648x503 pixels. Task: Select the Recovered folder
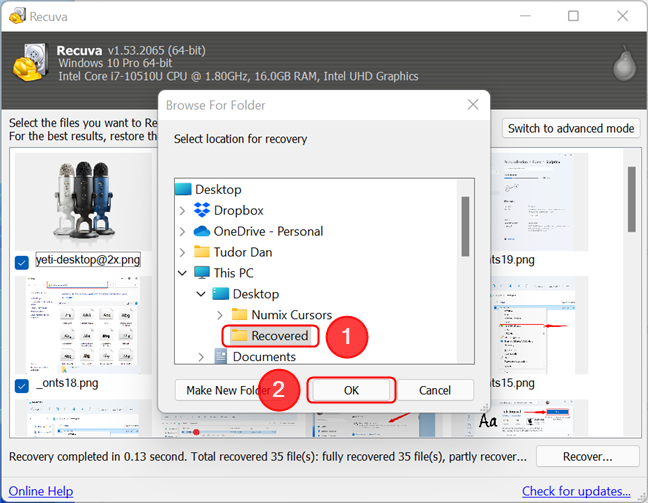click(x=279, y=336)
